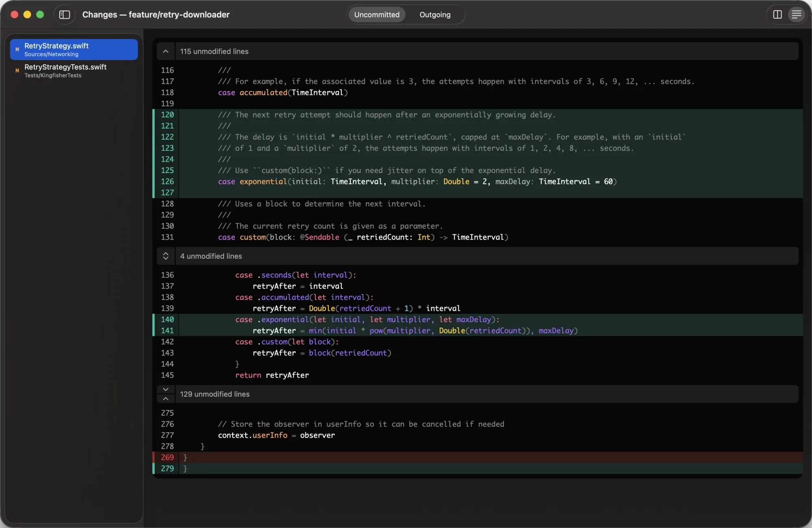Click the Tests/KingfisherTests path label

pos(53,76)
